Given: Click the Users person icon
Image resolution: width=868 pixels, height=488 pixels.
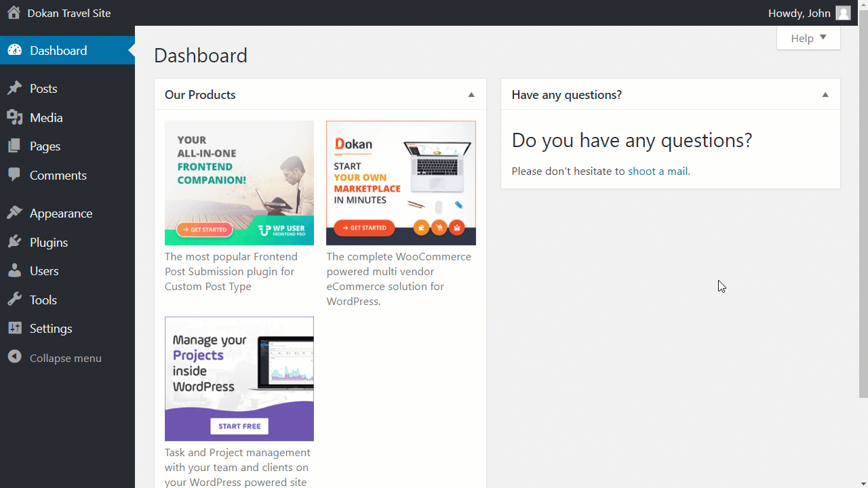Looking at the screenshot, I should point(14,271).
